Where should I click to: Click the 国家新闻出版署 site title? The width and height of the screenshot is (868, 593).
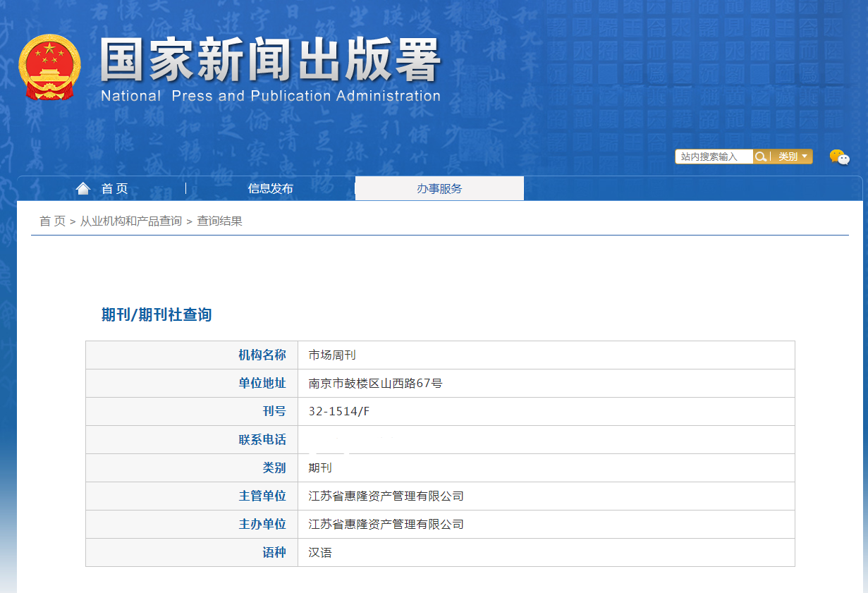(270, 61)
